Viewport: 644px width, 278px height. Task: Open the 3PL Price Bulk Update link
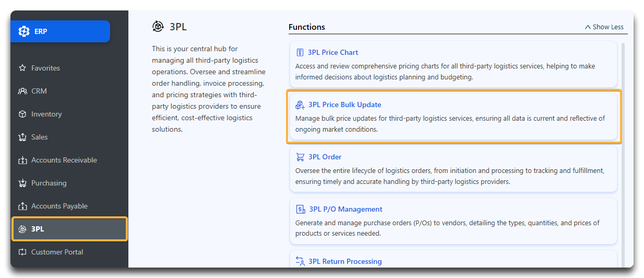click(344, 105)
